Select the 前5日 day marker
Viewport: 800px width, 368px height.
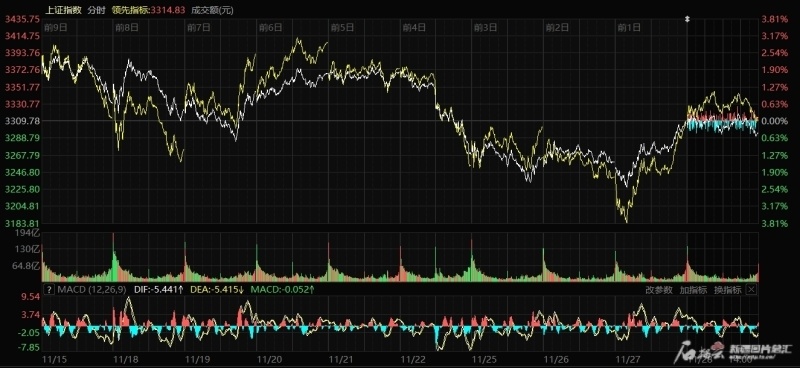(x=342, y=28)
